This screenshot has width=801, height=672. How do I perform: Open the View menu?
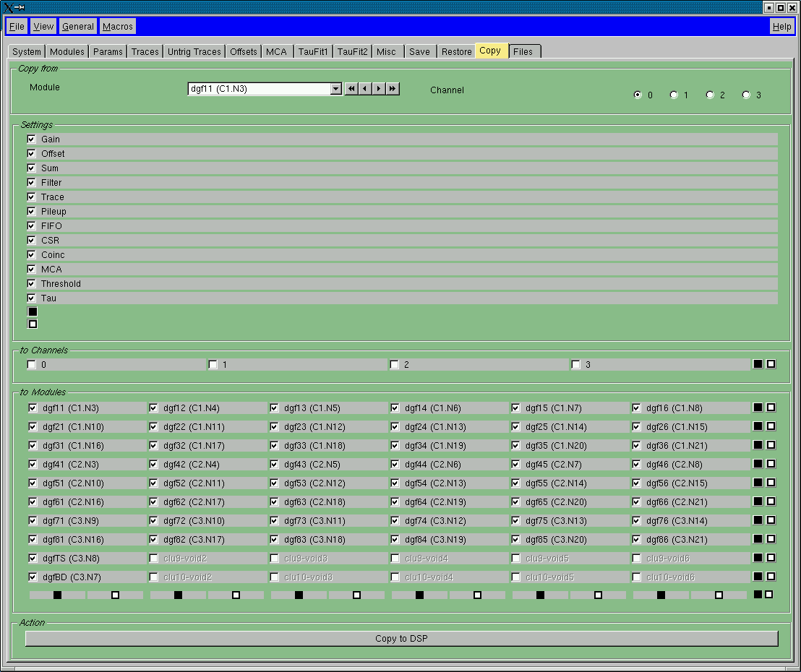(x=43, y=27)
